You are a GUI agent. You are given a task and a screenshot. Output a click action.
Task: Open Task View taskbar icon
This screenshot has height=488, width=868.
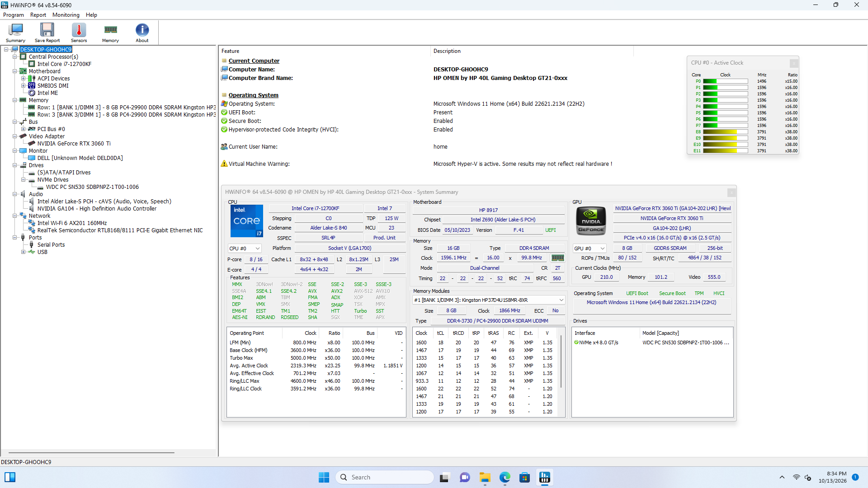[444, 477]
